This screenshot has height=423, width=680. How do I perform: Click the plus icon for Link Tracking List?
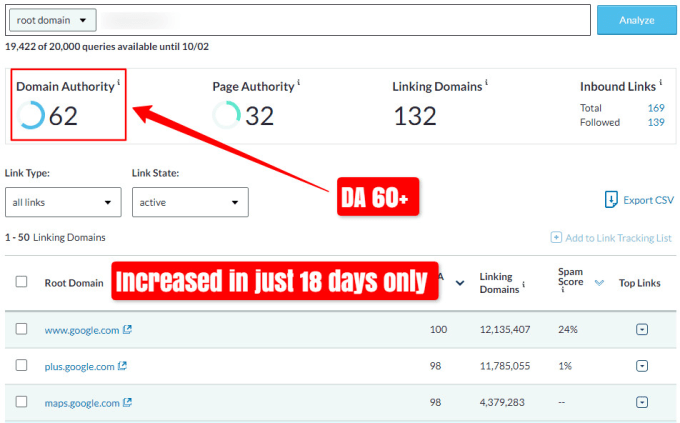[556, 237]
